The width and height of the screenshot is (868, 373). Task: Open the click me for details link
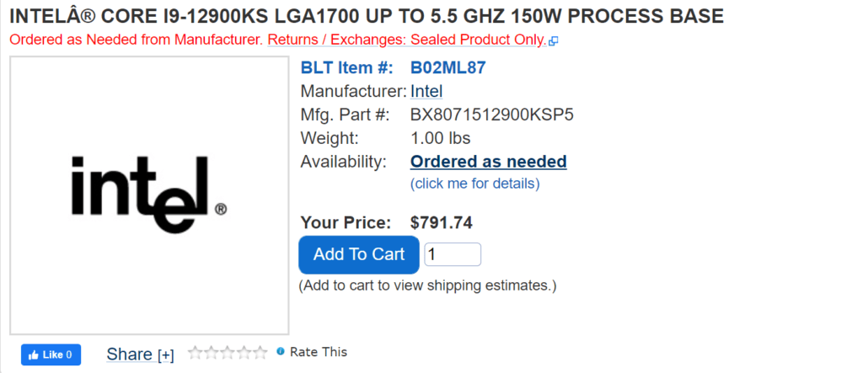(474, 183)
